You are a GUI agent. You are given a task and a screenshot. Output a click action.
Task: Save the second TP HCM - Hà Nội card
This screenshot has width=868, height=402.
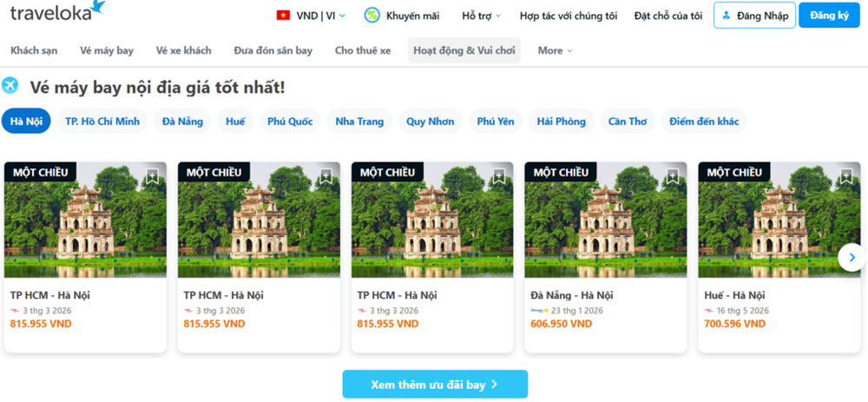tap(325, 177)
